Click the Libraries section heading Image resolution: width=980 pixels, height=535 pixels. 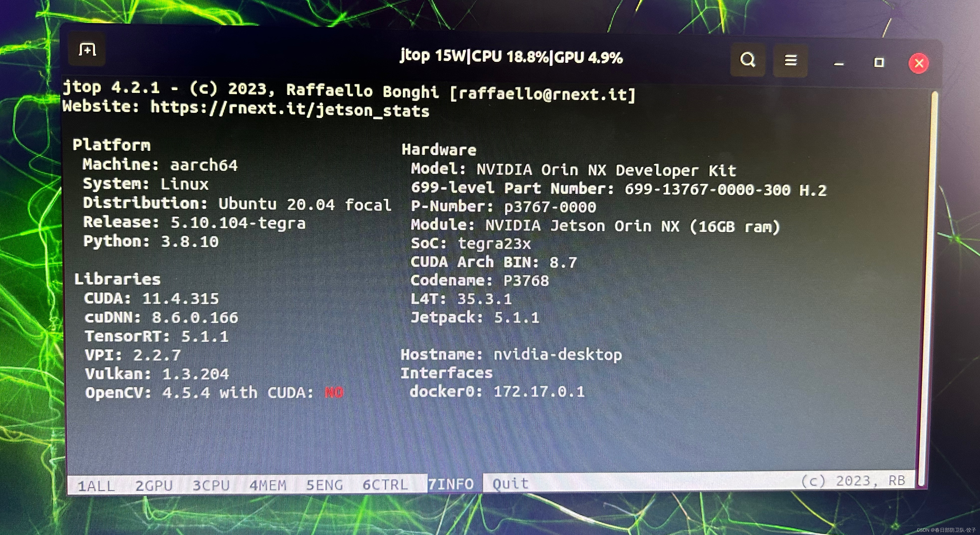pyautogui.click(x=117, y=279)
